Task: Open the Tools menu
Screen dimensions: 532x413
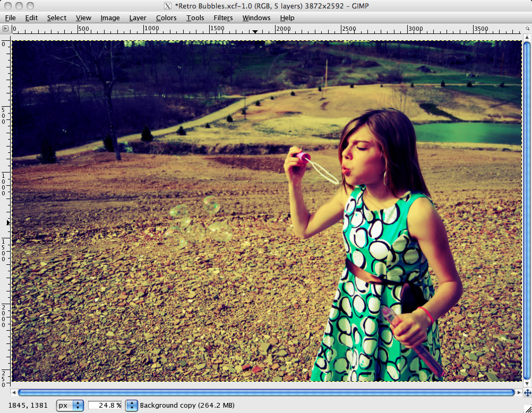Action: (194, 18)
